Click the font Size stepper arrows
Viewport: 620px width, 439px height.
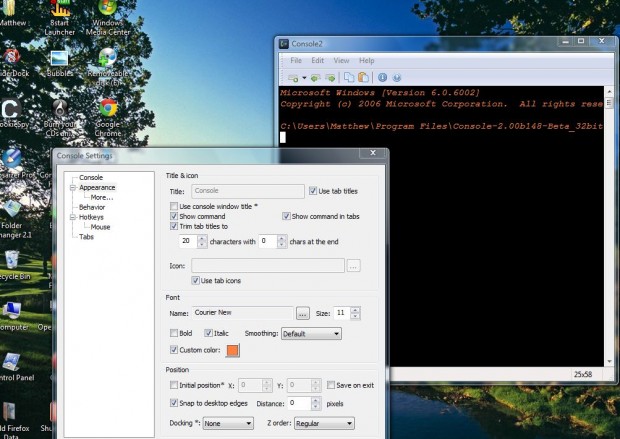tap(355, 313)
